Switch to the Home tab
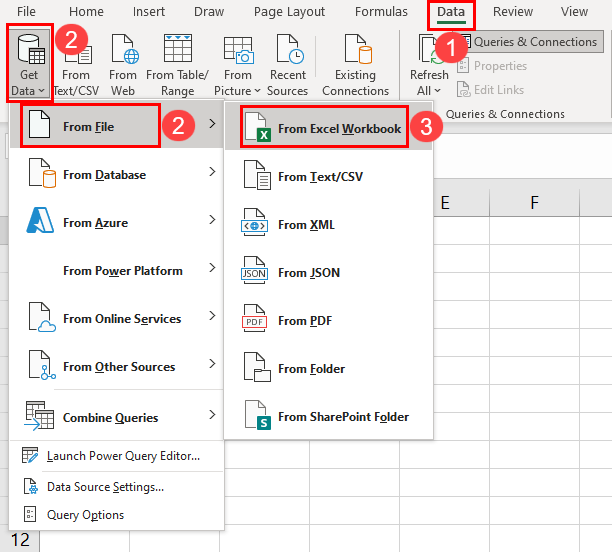 (x=86, y=12)
